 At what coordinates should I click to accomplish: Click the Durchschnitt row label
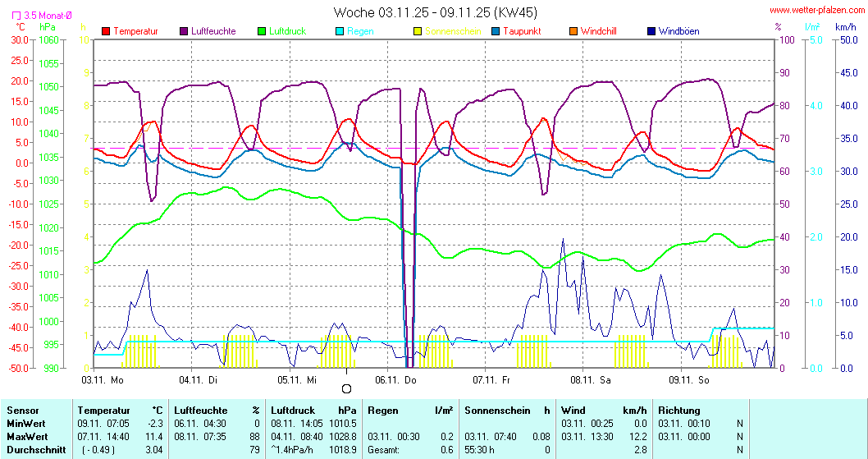click(33, 450)
